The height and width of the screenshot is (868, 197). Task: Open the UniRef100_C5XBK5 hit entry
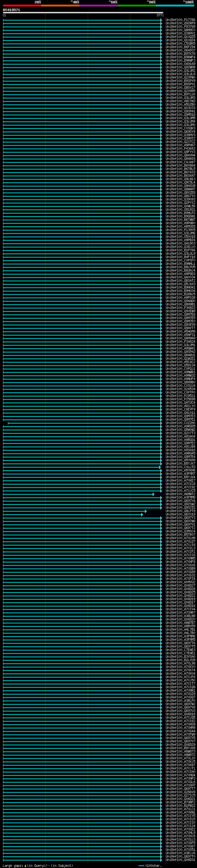click(180, 43)
